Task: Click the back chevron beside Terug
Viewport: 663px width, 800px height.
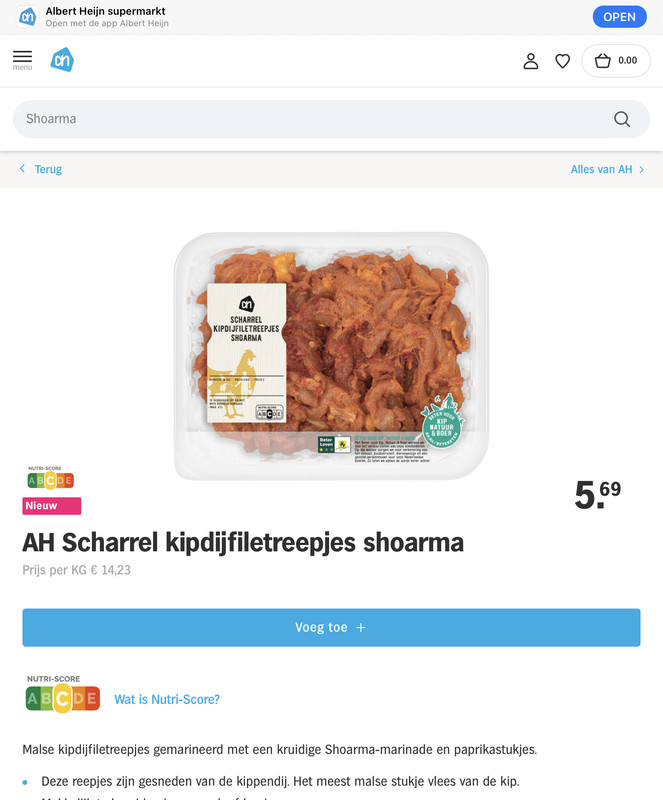Action: [22, 168]
